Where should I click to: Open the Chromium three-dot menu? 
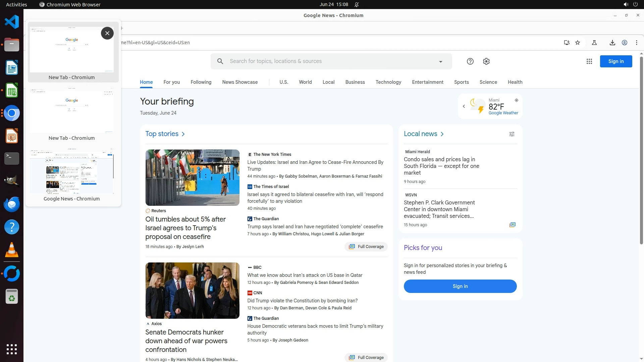[x=636, y=43]
